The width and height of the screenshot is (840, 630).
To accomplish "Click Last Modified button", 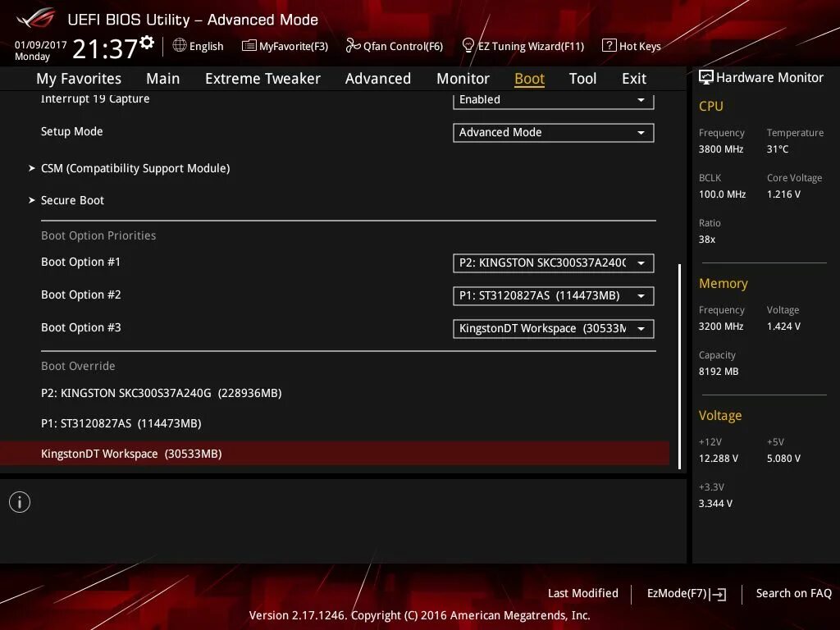I will (583, 593).
